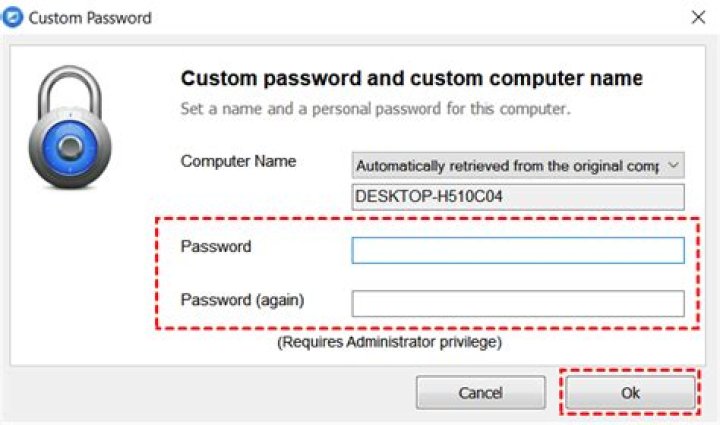Close the Custom Password dialog

point(697,17)
